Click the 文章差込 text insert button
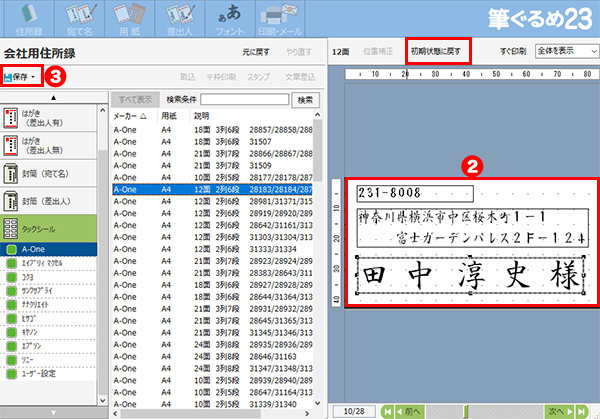This screenshot has width=600, height=419. pos(300,77)
